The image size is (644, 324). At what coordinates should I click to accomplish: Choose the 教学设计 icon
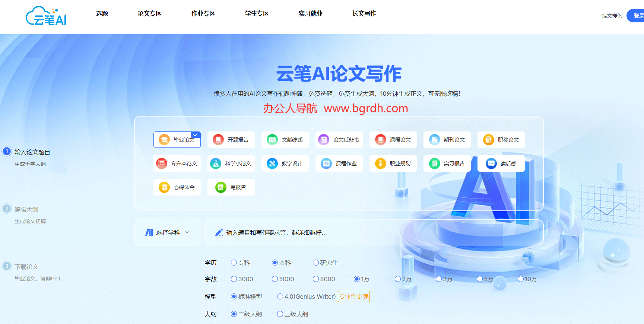[272, 163]
